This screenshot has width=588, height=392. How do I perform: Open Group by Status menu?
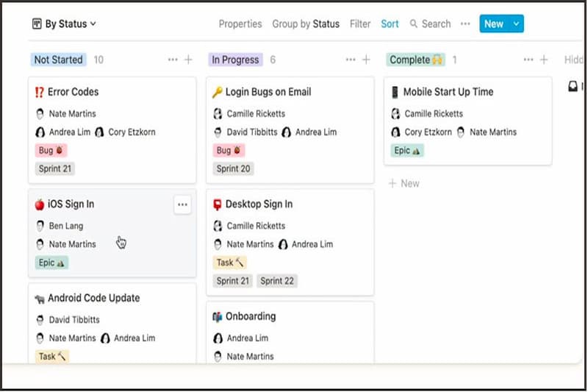pyautogui.click(x=306, y=24)
